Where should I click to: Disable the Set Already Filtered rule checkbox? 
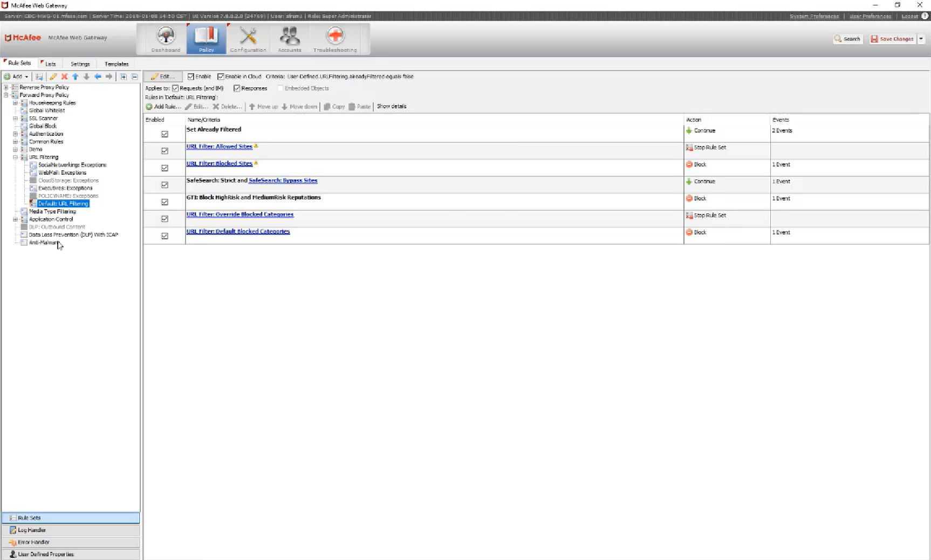(165, 134)
